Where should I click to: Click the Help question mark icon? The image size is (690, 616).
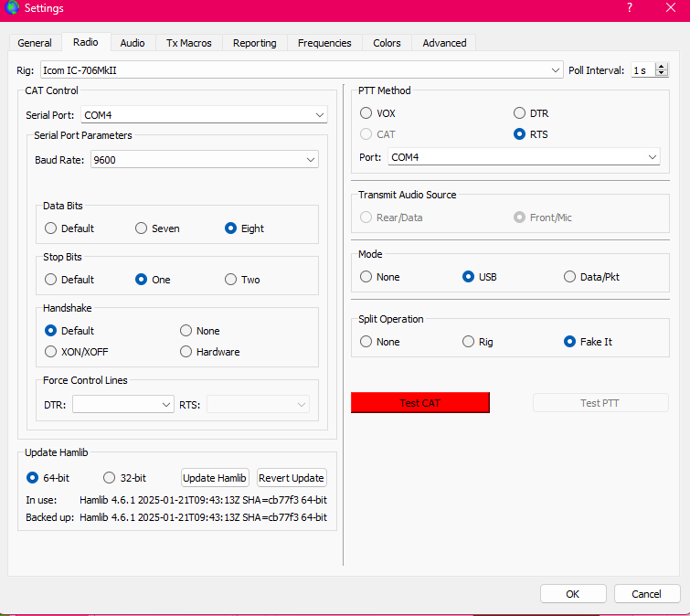click(x=629, y=8)
